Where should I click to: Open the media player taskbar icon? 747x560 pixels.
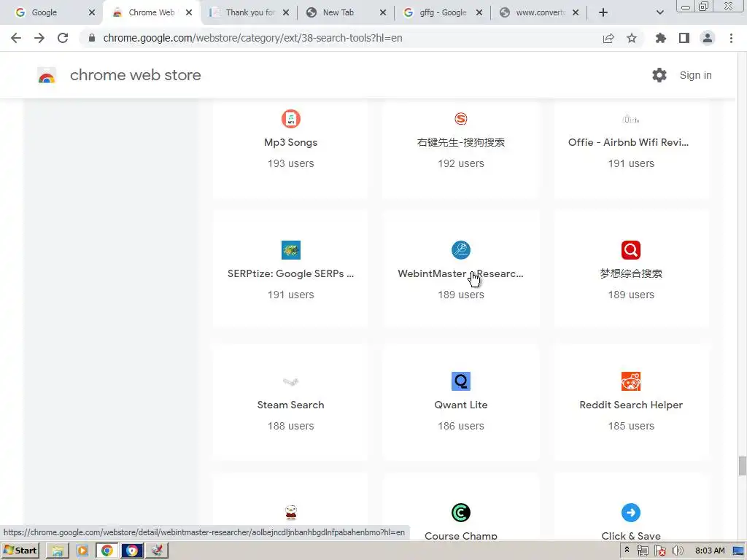(x=82, y=551)
